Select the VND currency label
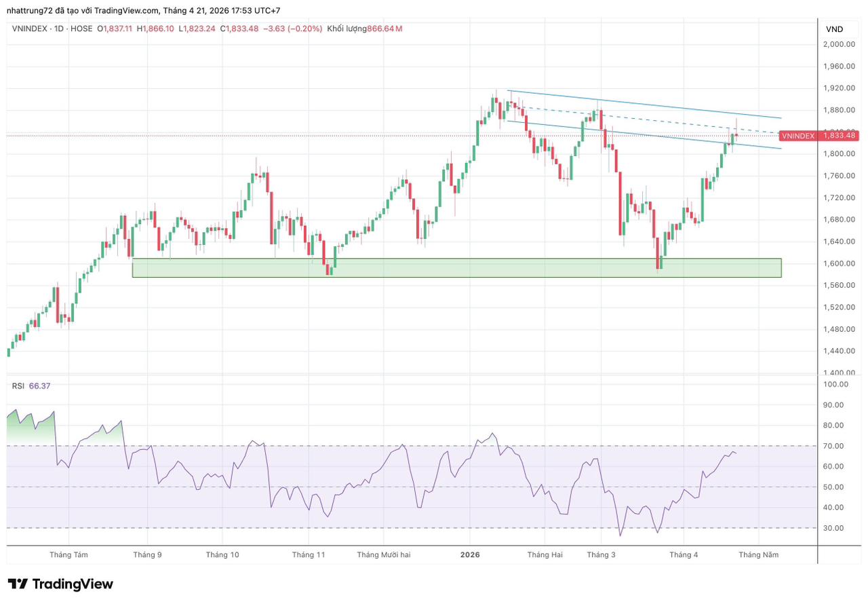The width and height of the screenshot is (868, 604). (x=834, y=29)
